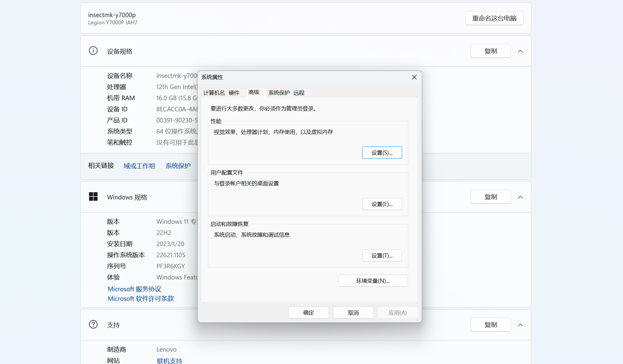The height and width of the screenshot is (364, 623).
Task: Click the 用户配置文件 group label
Action: [x=227, y=172]
